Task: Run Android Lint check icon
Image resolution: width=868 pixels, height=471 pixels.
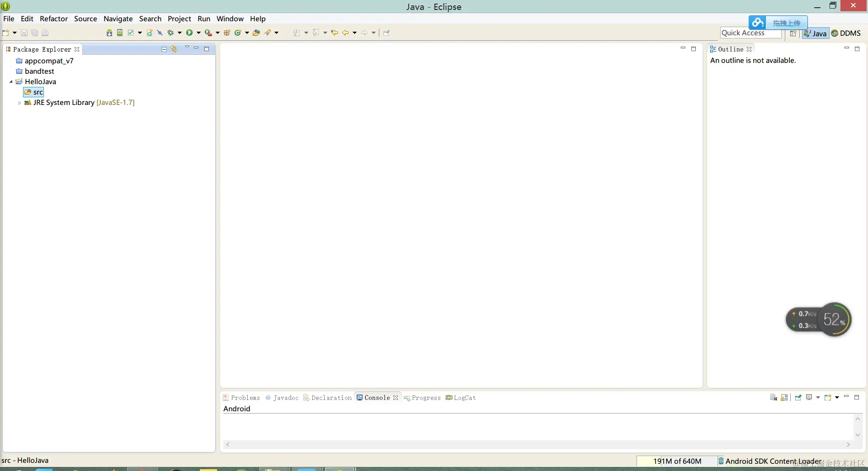Action: 131,33
